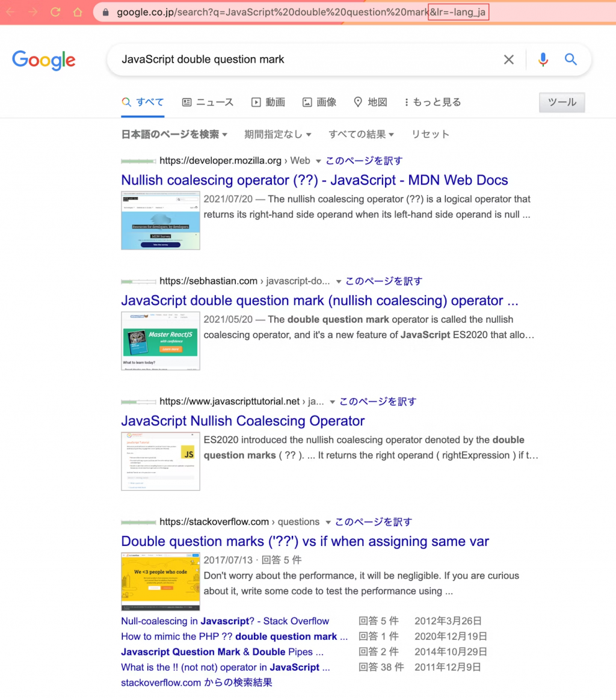616x700 pixels.
Task: Expand the 日本語のページを検索 language filter
Action: pyautogui.click(x=174, y=134)
